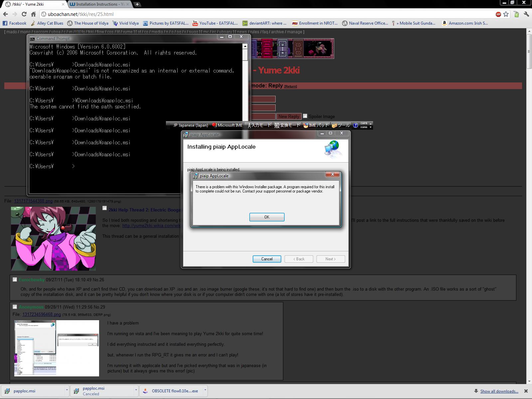Go to the browser home page

pos(33,14)
